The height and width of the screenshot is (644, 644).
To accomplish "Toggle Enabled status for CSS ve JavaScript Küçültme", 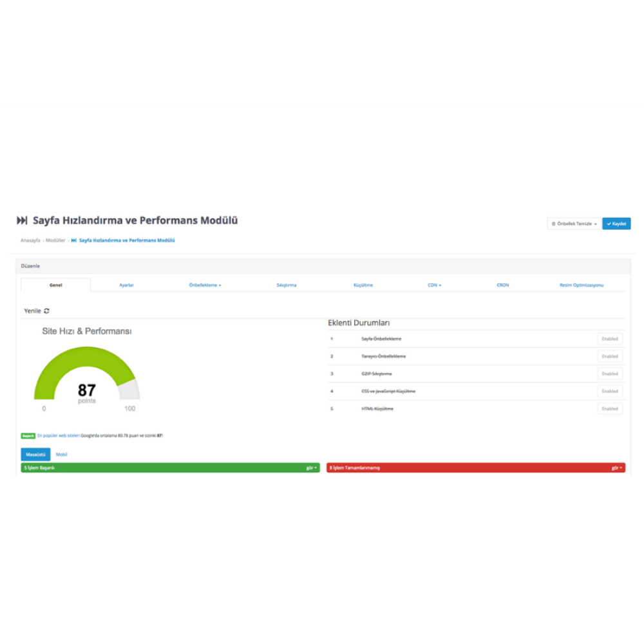I will 609,391.
